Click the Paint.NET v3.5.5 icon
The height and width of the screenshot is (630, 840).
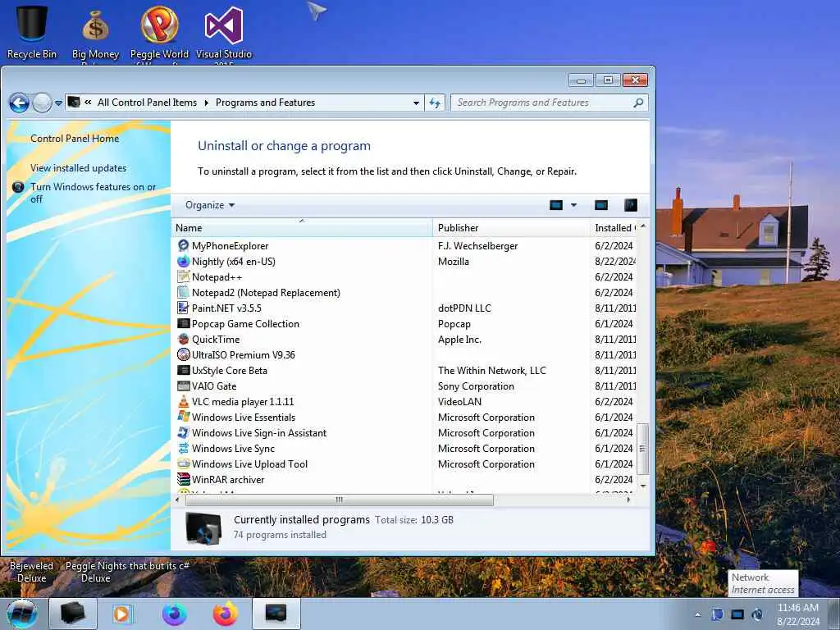(x=183, y=308)
